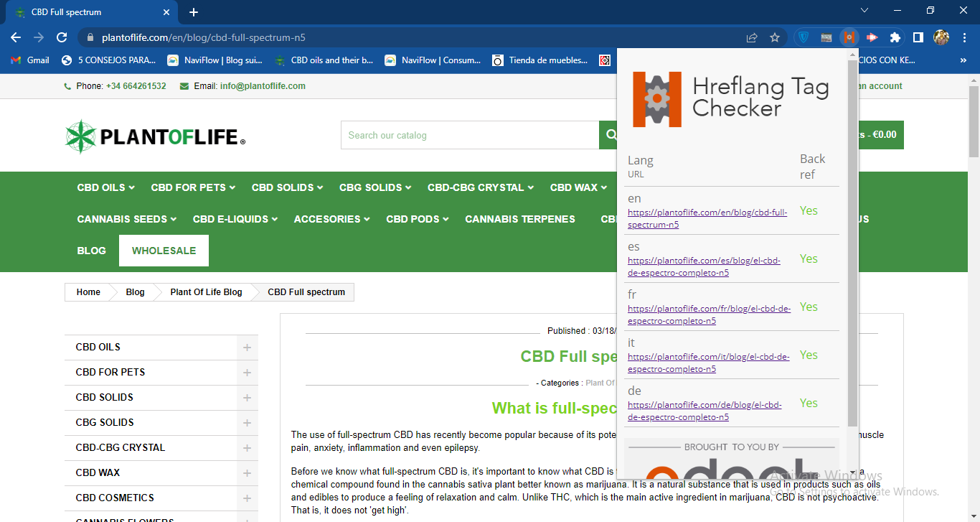Close the CBD Full spectrum tab

coord(166,12)
